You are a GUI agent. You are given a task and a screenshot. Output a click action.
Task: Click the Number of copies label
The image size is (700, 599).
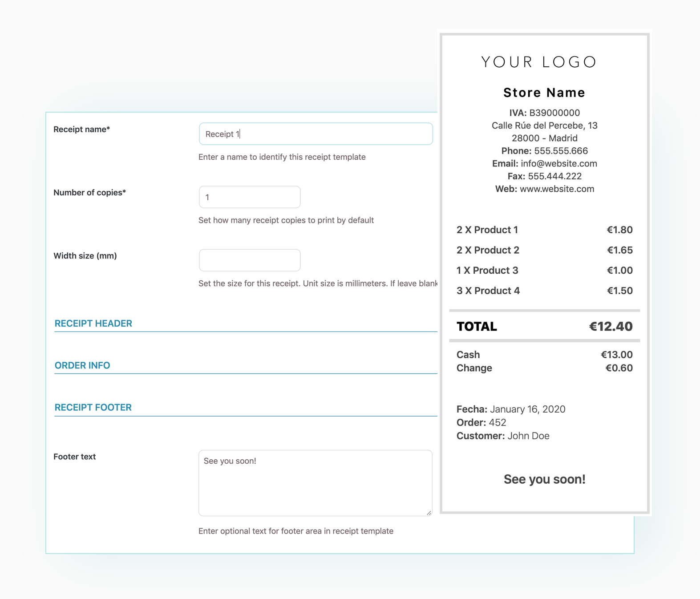90,193
